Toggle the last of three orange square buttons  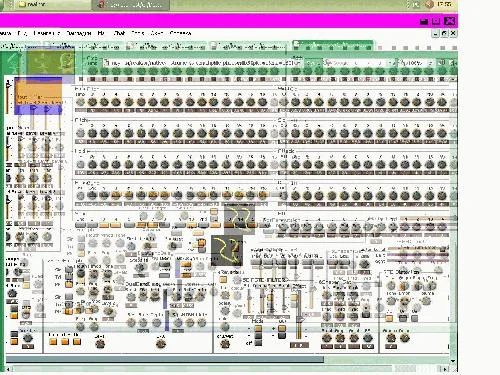[x=77, y=342]
